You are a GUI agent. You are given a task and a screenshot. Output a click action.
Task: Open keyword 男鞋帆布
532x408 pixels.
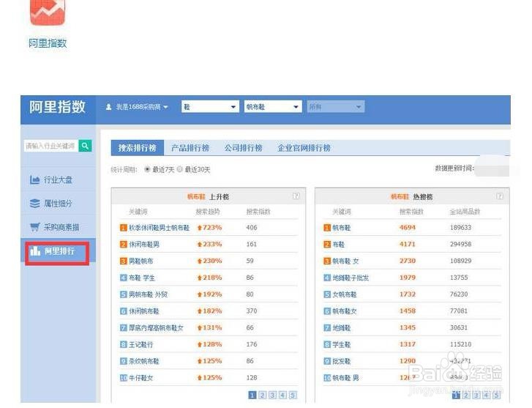(141, 261)
